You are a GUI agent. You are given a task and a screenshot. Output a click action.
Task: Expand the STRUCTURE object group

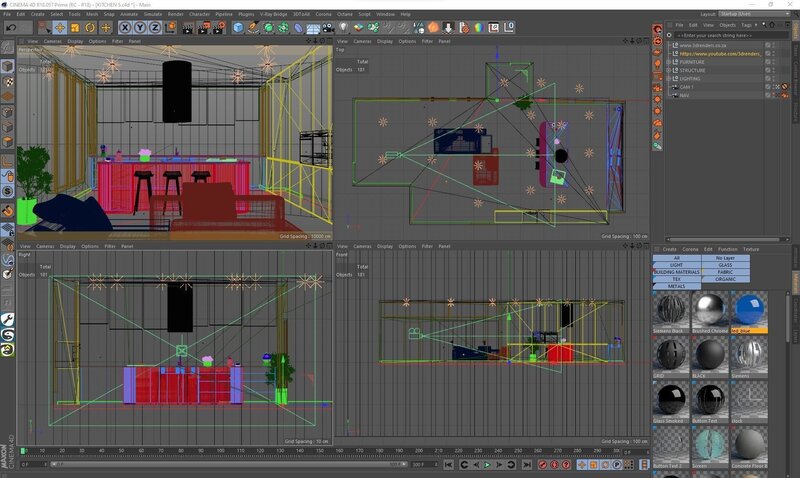tap(669, 71)
